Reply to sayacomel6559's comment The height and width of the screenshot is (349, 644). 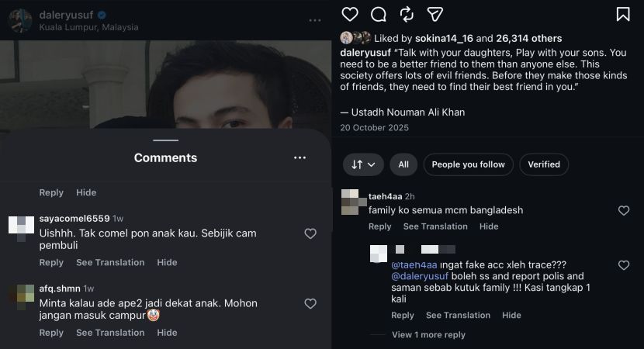point(51,263)
